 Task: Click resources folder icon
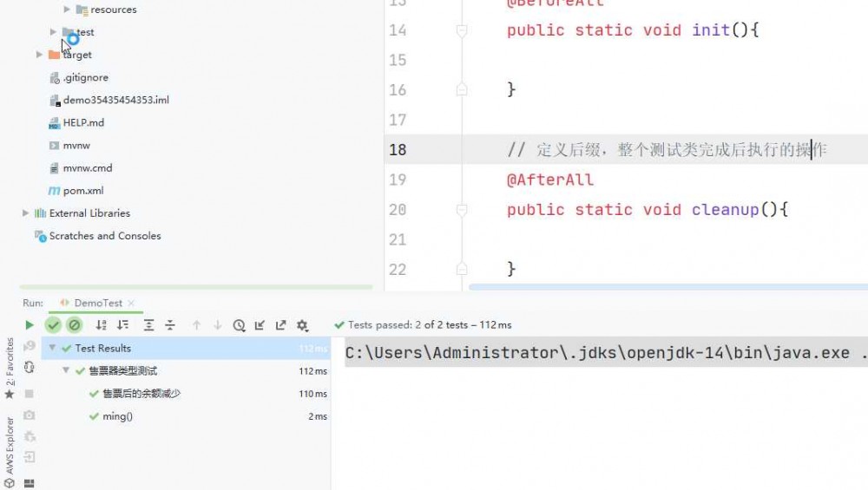82,10
